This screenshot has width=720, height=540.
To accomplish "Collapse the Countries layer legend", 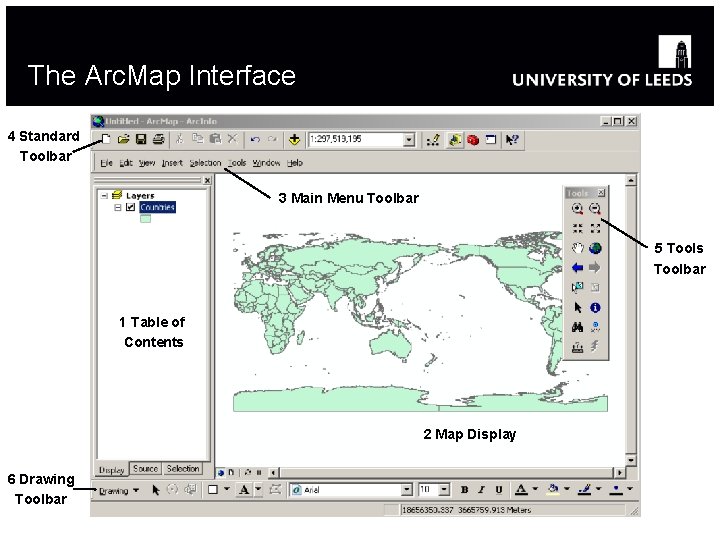I will pyautogui.click(x=118, y=208).
